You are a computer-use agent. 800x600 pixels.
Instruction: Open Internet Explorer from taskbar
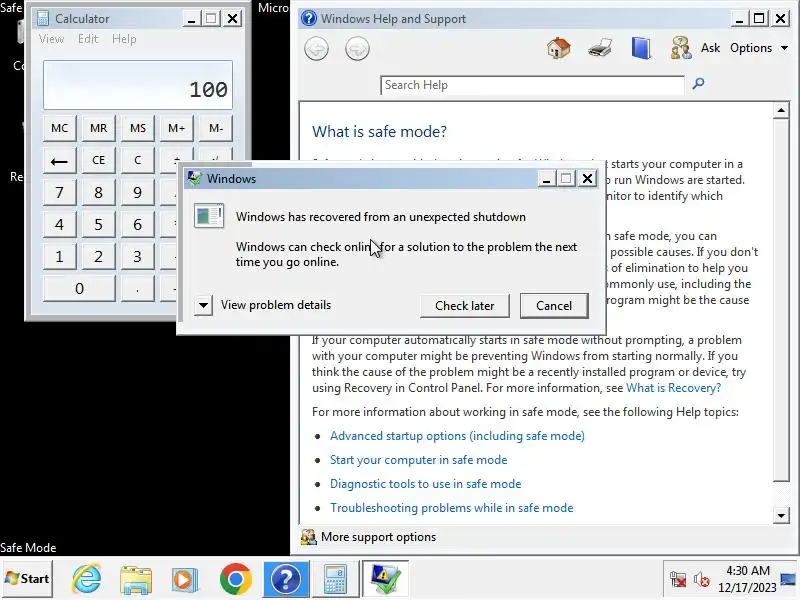coord(86,579)
